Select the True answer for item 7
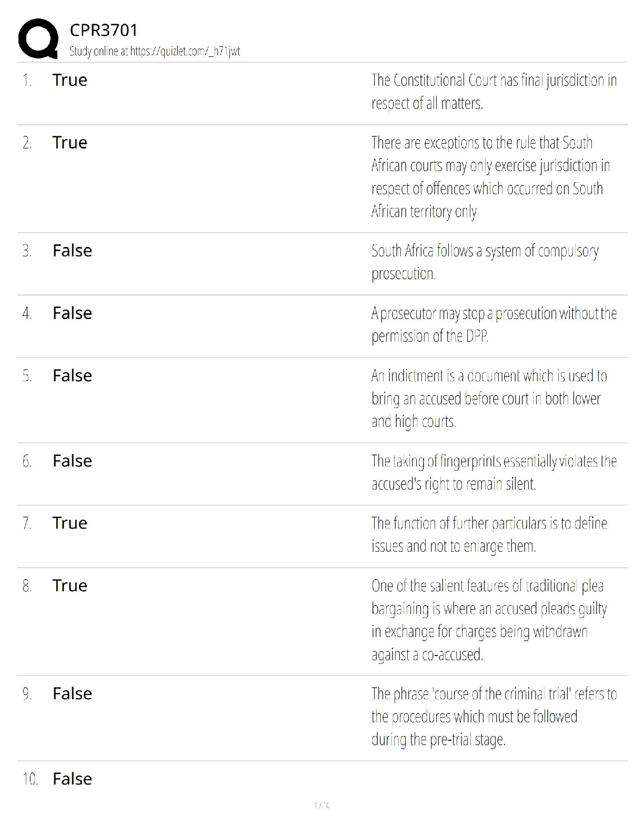The image size is (644, 834). click(70, 523)
